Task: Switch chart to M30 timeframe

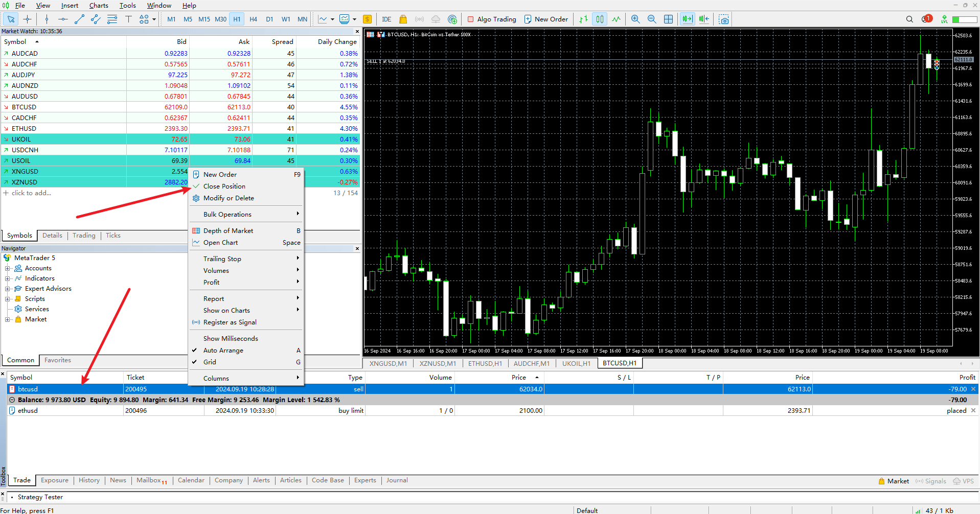Action: (x=220, y=19)
